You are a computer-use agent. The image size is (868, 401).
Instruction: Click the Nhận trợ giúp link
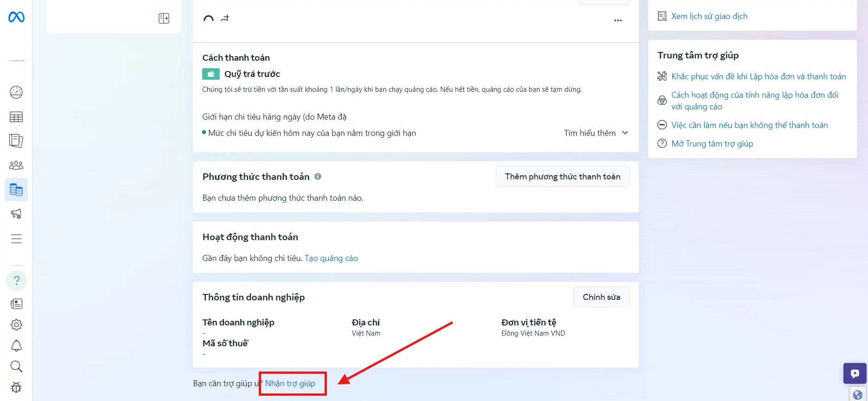point(290,383)
